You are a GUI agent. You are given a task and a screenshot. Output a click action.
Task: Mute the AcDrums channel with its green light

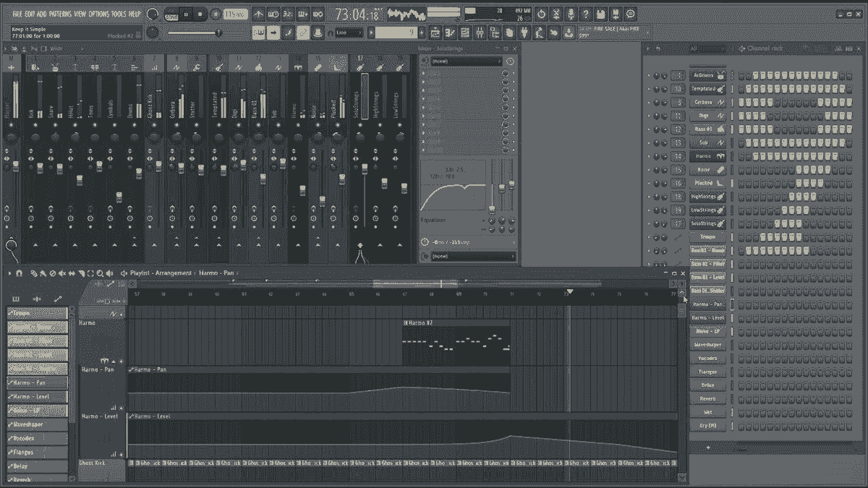point(648,75)
